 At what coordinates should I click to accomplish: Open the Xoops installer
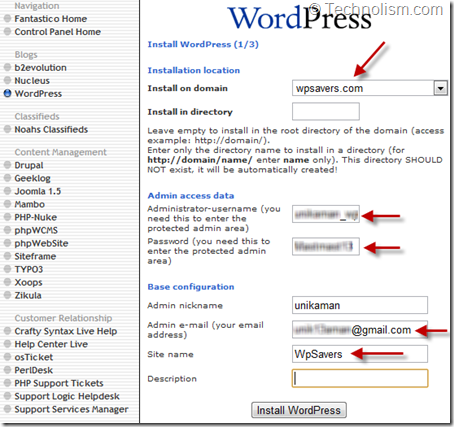[x=28, y=282]
